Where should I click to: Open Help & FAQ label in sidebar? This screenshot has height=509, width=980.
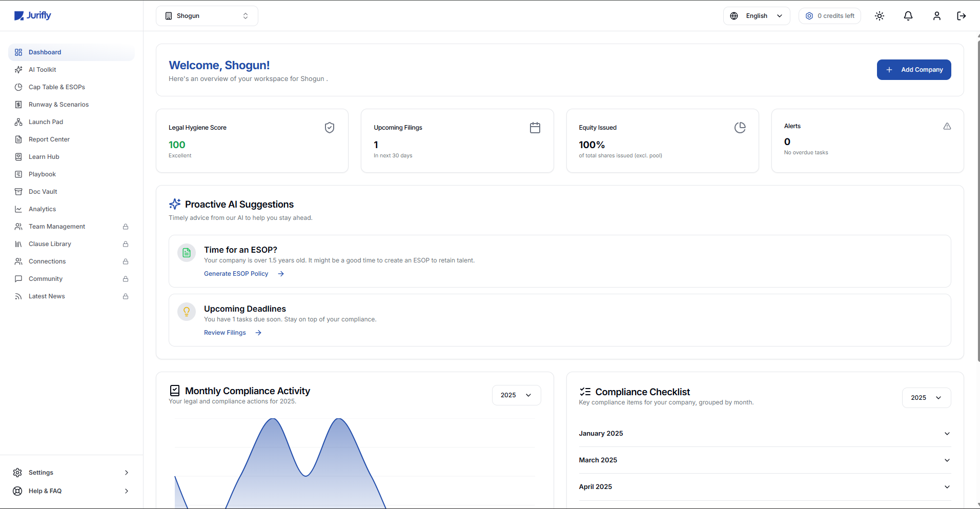tap(45, 491)
